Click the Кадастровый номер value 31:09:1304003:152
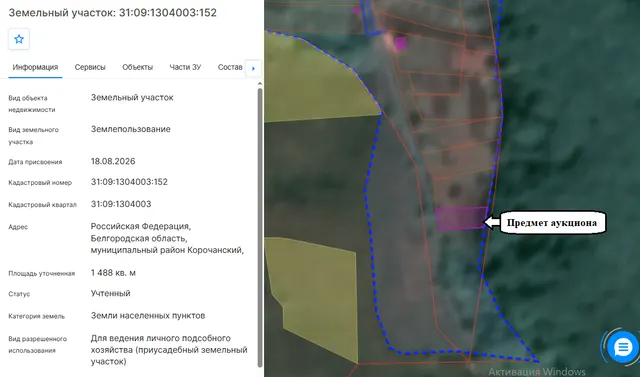Image resolution: width=640 pixels, height=377 pixels. (129, 182)
